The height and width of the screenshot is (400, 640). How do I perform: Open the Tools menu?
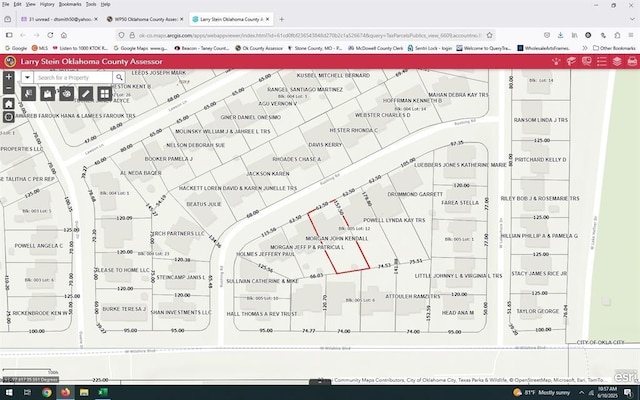91,4
